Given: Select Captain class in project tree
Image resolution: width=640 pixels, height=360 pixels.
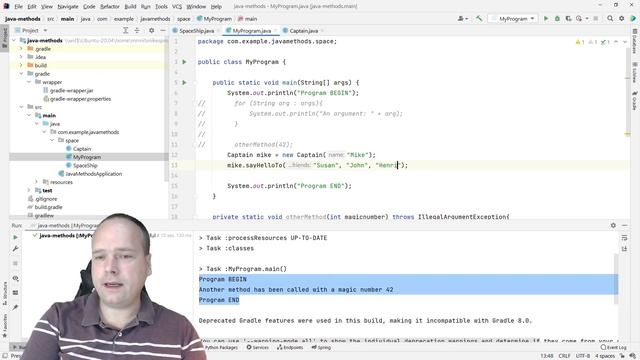Looking at the screenshot, I should click(x=82, y=149).
